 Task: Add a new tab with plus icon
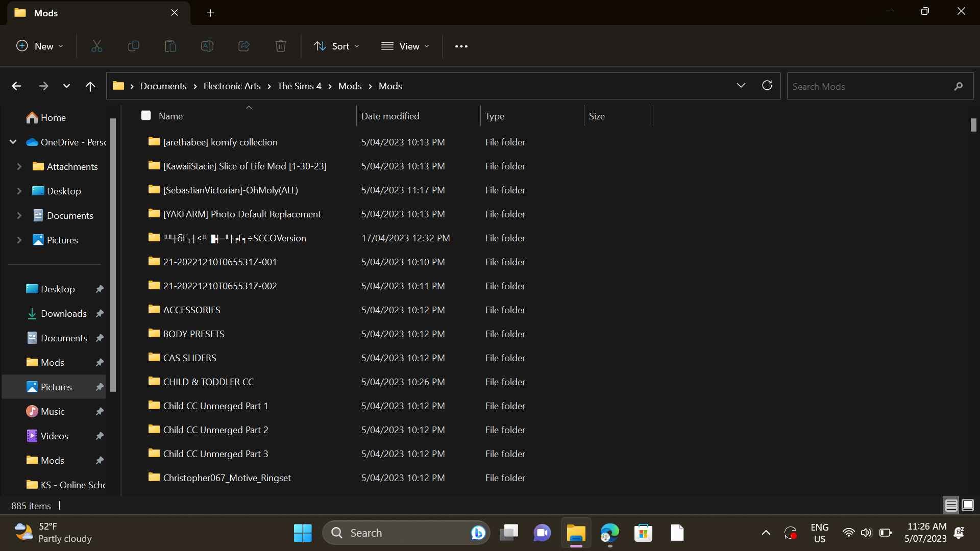coord(210,13)
